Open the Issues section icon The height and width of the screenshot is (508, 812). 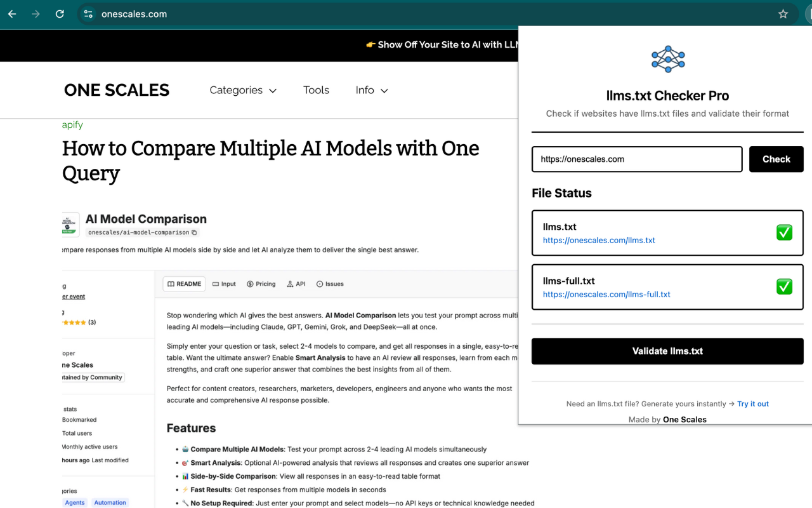tap(319, 284)
